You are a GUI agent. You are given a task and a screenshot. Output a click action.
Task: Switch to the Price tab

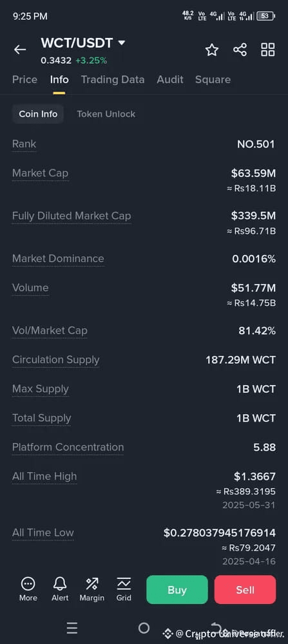24,79
